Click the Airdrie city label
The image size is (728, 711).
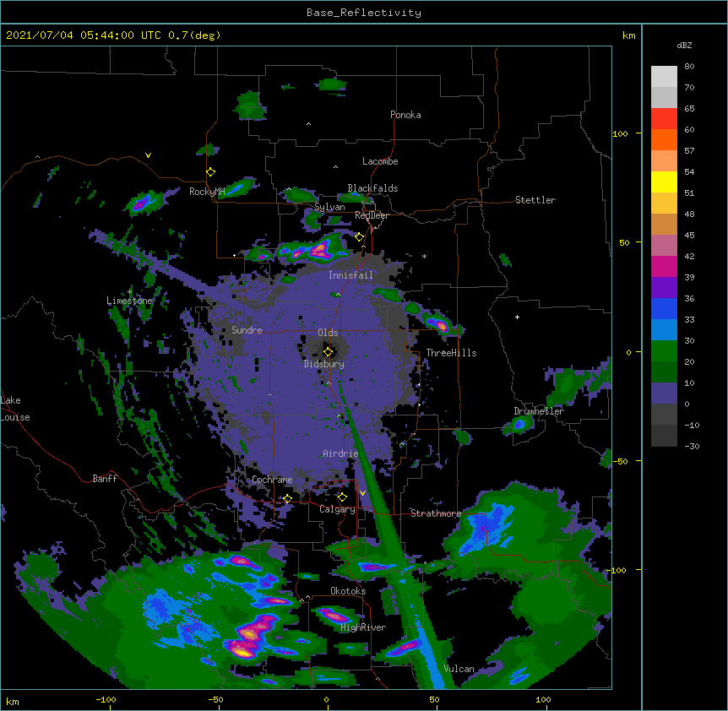(340, 453)
